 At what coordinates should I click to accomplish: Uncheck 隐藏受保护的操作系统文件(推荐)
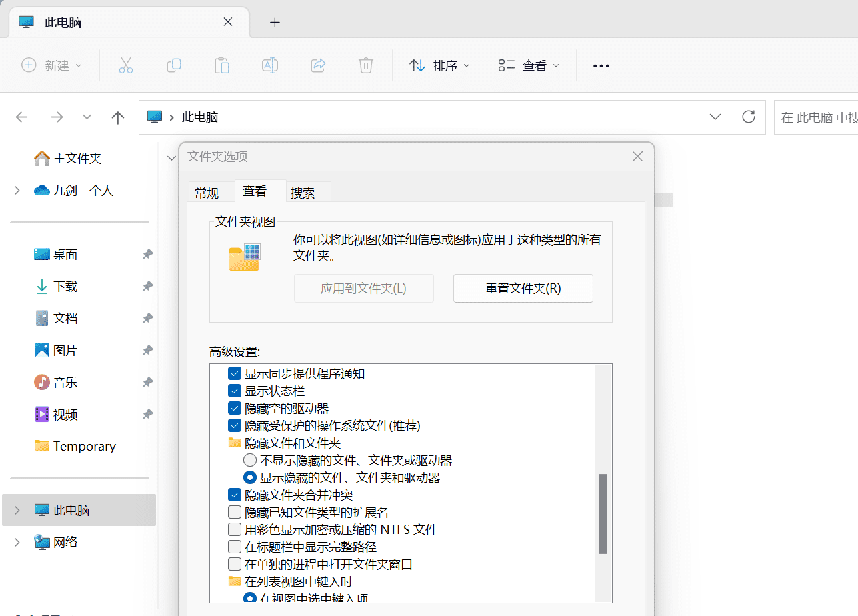tap(235, 425)
